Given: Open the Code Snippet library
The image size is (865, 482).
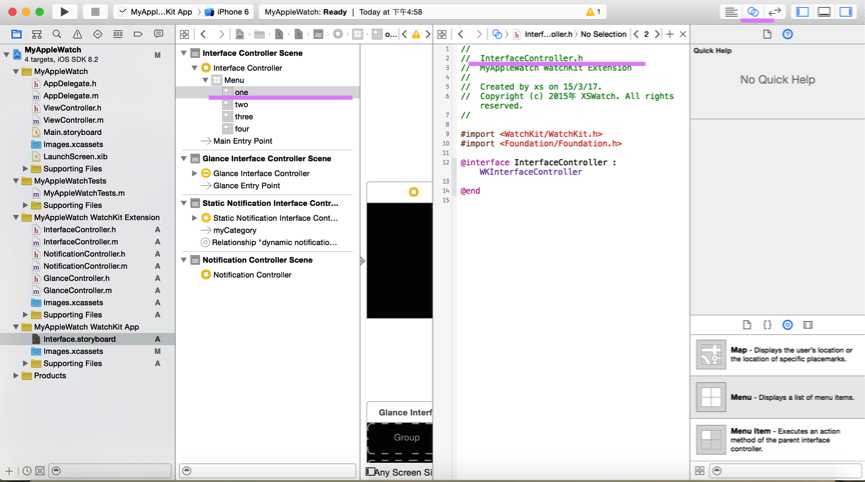Looking at the screenshot, I should tap(767, 325).
